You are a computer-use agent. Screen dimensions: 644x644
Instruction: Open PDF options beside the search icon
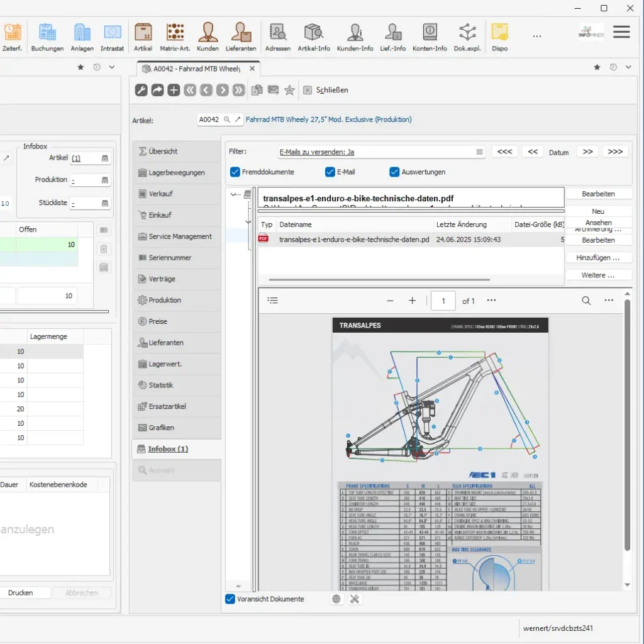point(609,301)
